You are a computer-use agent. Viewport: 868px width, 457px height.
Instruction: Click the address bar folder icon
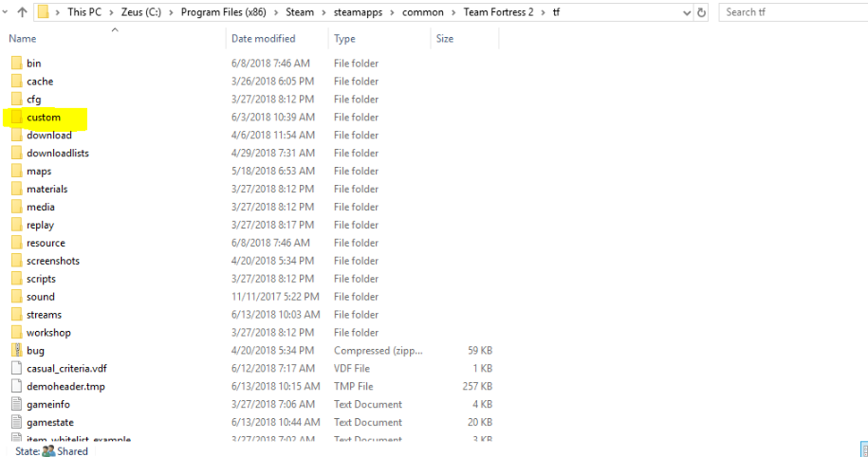[44, 11]
